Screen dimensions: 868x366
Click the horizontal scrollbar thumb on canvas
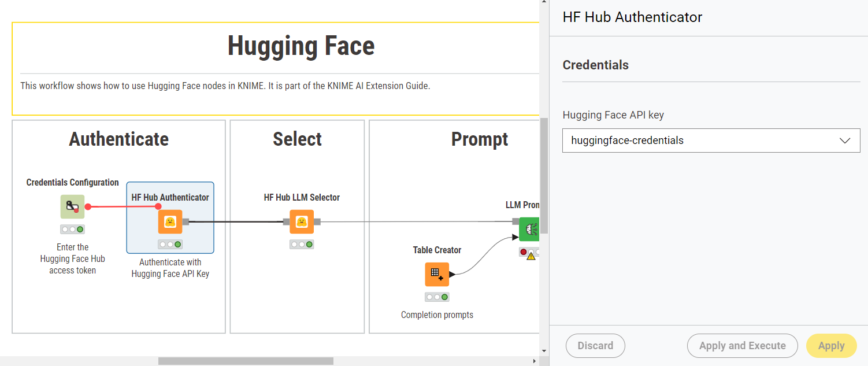246,361
